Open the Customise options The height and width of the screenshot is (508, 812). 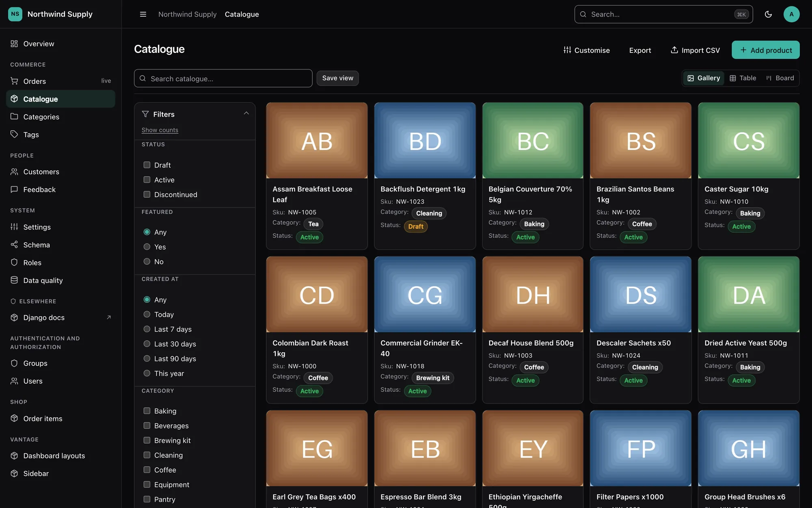pyautogui.click(x=586, y=50)
